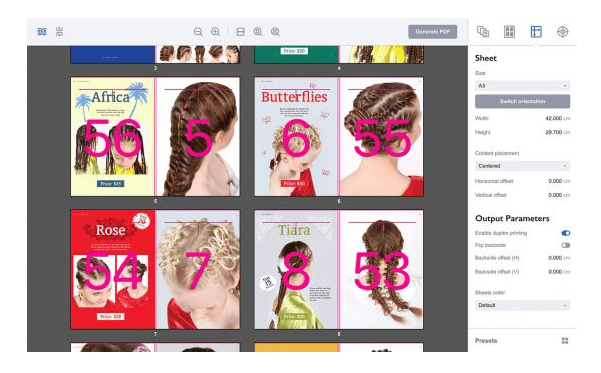Click the Vertical offset value field
Image resolution: width=601 pixels, height=373 pixels.
[x=555, y=195]
